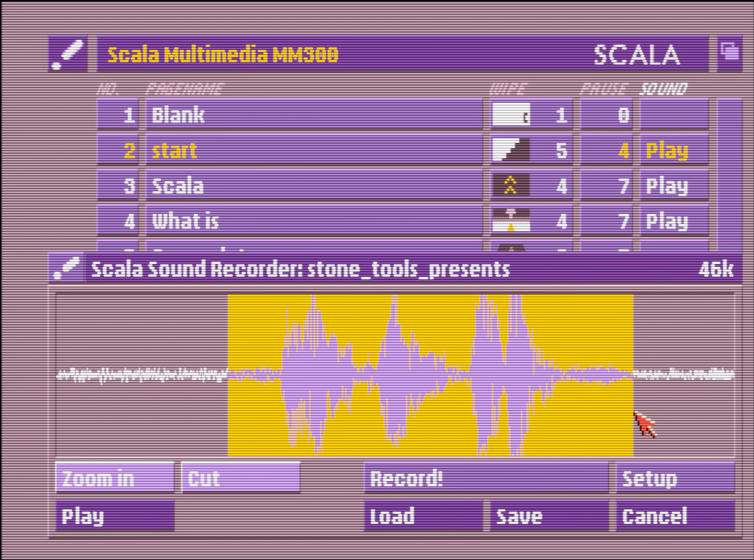Screen dimensions: 754x560
Task: Toggle Play sound on the Scala page row
Action: 673,186
